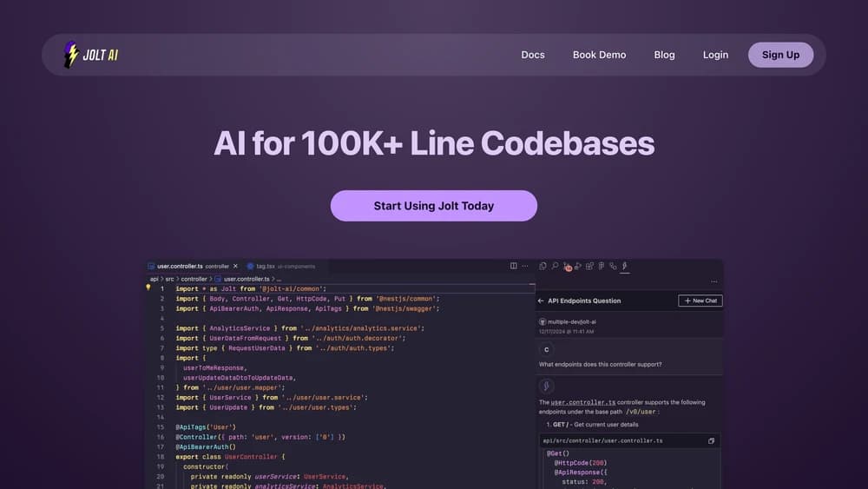Go back from API Endpoints Question

point(541,301)
